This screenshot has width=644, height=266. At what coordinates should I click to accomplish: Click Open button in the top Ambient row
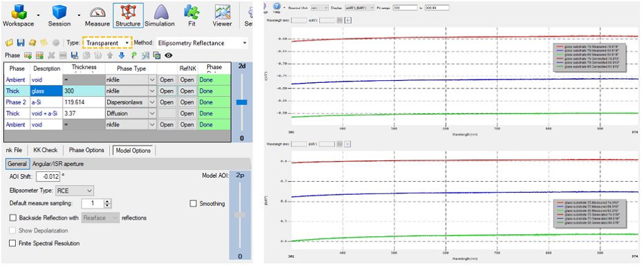[167, 79]
